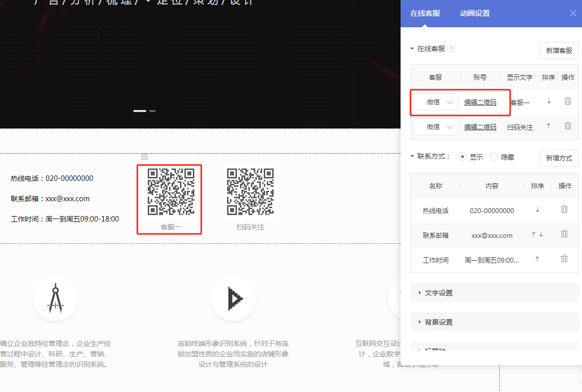Click 扫码关注 caption under QR code

(x=250, y=227)
